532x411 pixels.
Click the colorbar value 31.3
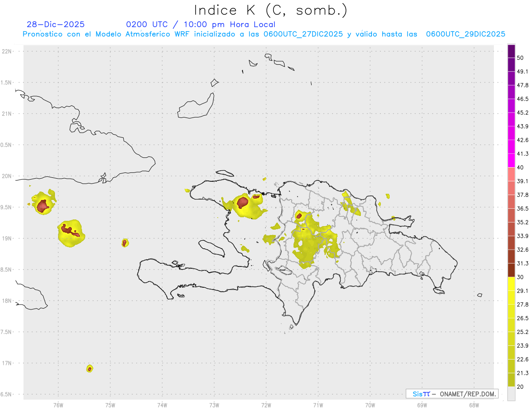click(523, 263)
